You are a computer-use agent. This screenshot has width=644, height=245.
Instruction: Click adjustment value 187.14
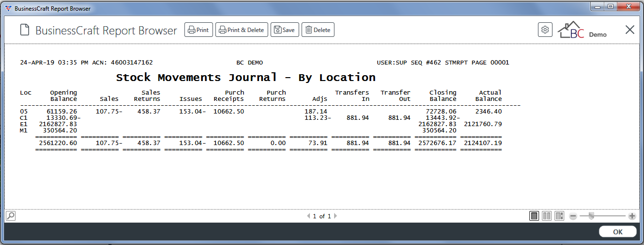(x=316, y=112)
